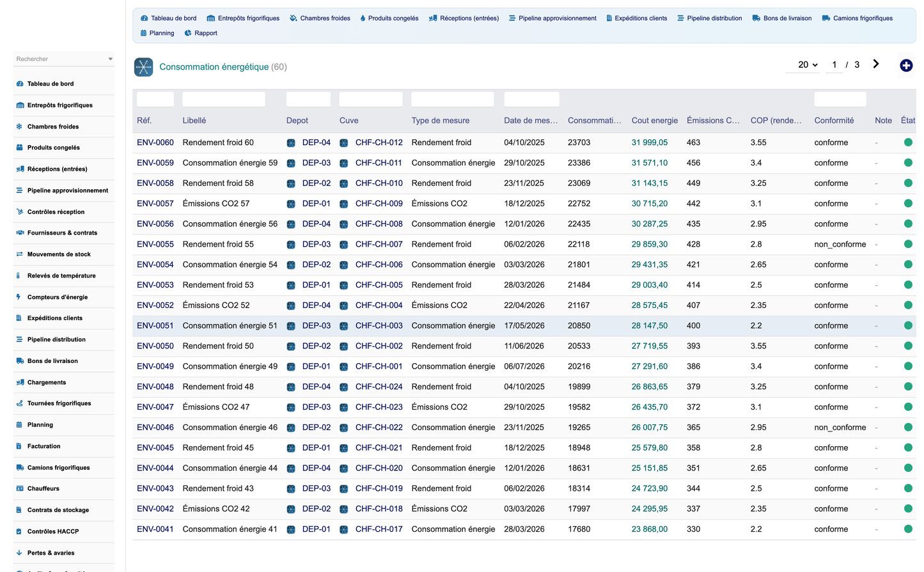Open DEP-03 depot link in ENV-0059 row
Image resolution: width=924 pixels, height=572 pixels.
(x=317, y=163)
